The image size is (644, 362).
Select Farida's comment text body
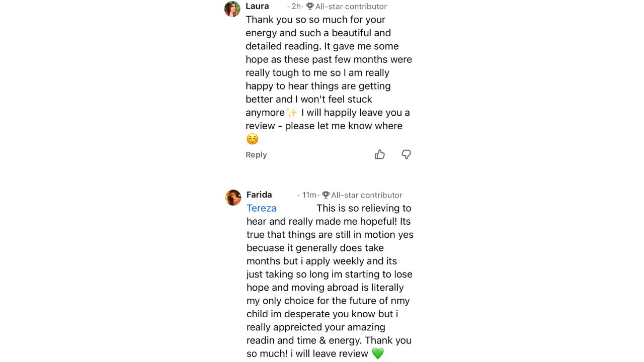[x=330, y=281]
